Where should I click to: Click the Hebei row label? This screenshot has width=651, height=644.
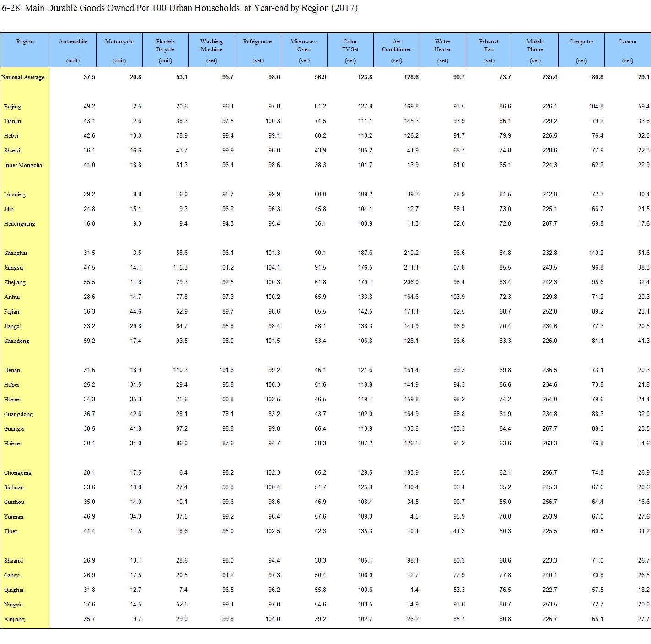(11, 136)
